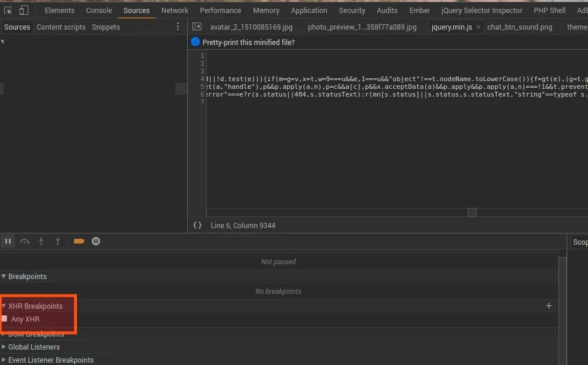Enable the Any XHR checkbox
The image size is (588, 365).
pyautogui.click(x=5, y=319)
